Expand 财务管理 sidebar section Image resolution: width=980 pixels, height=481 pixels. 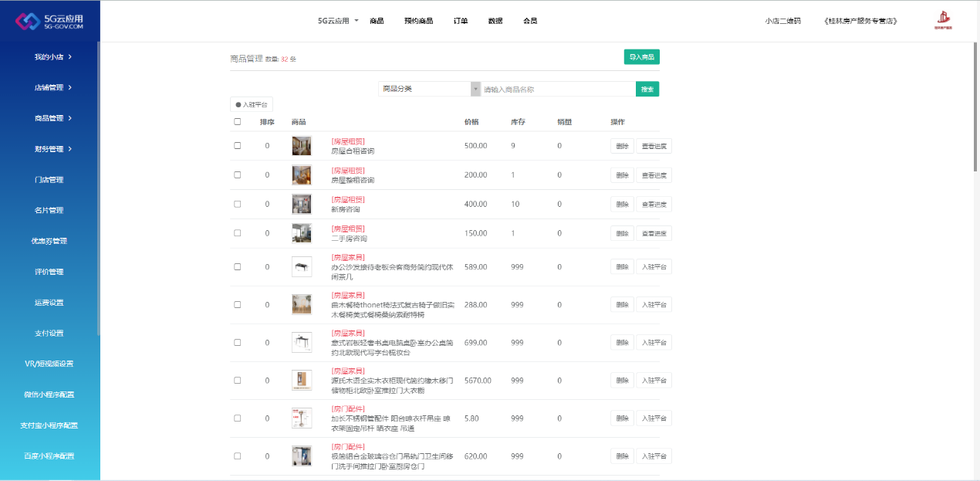click(52, 149)
